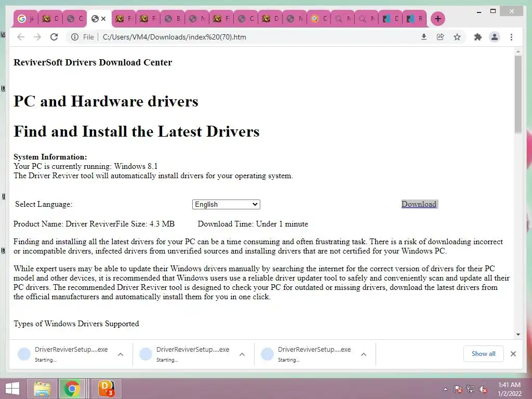The height and width of the screenshot is (399, 532).
Task: Switch to the tab labeled B
Action: [172, 19]
